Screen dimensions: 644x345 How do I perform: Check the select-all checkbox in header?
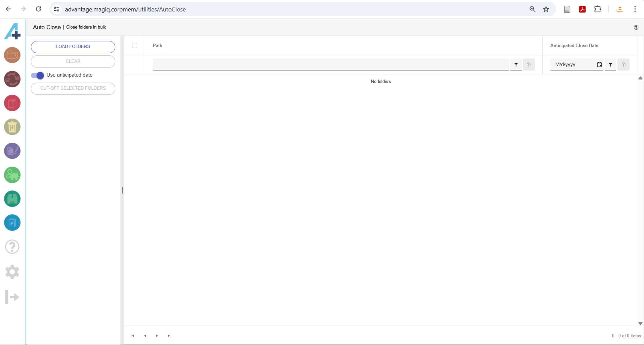pyautogui.click(x=134, y=46)
